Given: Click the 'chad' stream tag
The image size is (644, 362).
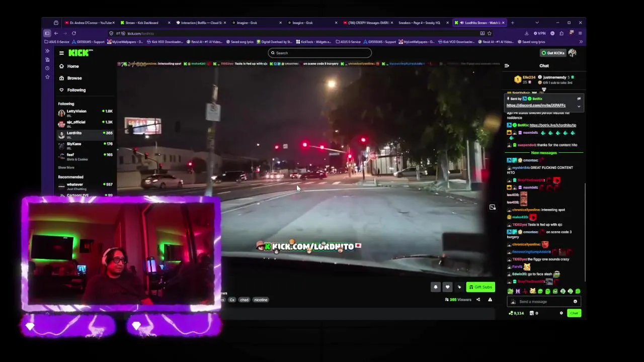Looking at the screenshot, I should point(244,300).
